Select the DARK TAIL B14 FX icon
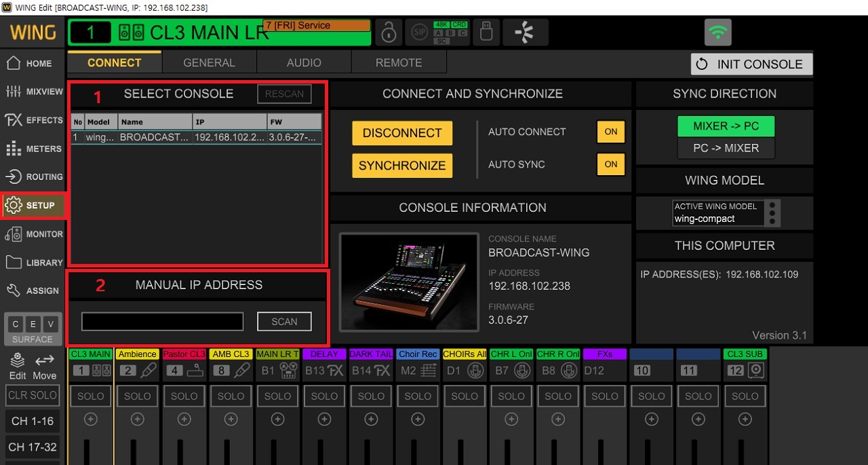 382,371
